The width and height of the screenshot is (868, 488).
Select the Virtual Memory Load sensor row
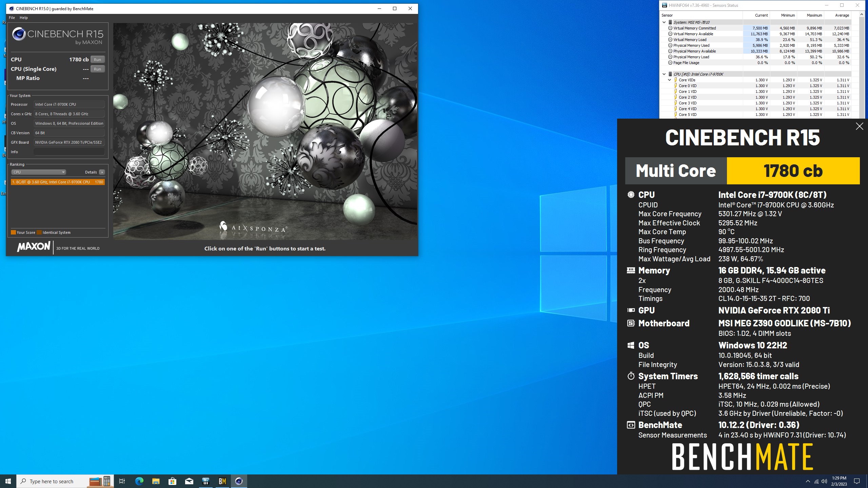coord(756,40)
